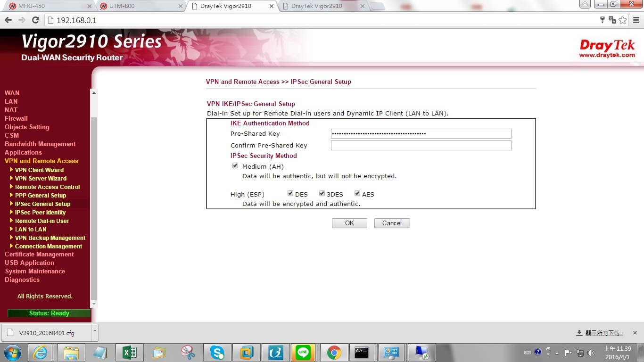Click the browser Forward arrow

(x=22, y=20)
